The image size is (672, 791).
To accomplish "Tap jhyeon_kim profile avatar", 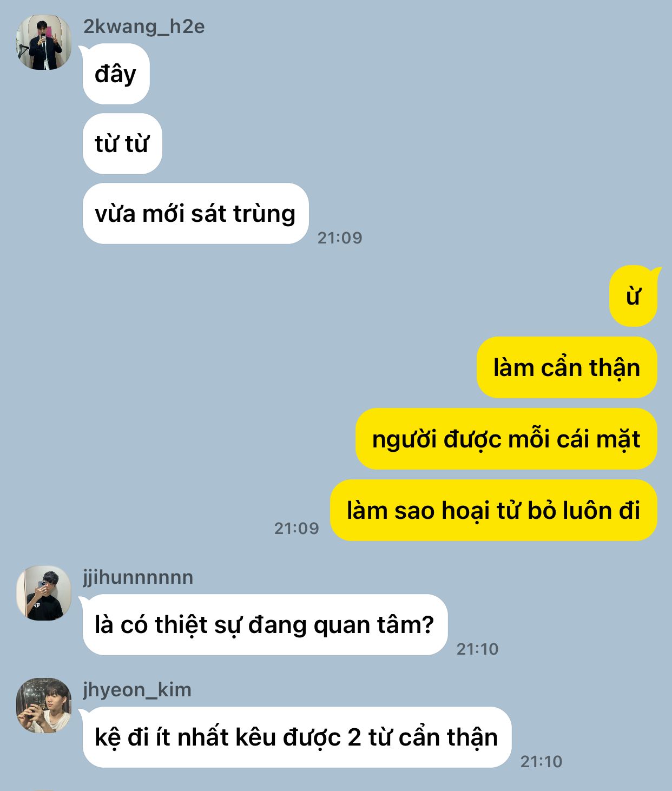I will [44, 706].
